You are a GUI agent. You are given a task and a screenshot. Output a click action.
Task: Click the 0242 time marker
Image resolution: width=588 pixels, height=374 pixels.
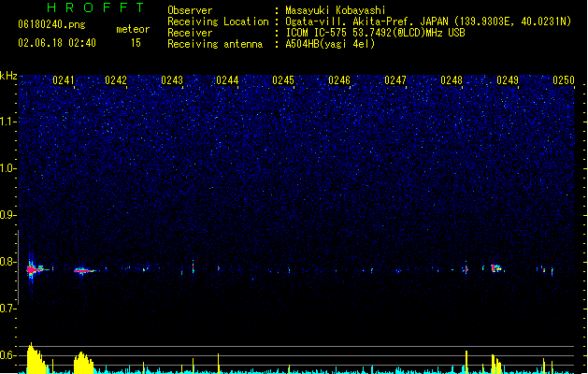coord(116,80)
